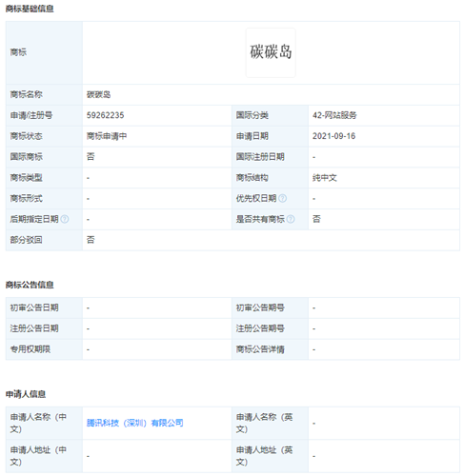Click the 注册公告期号 label cell
464x476 pixels.
pyautogui.click(x=270, y=328)
